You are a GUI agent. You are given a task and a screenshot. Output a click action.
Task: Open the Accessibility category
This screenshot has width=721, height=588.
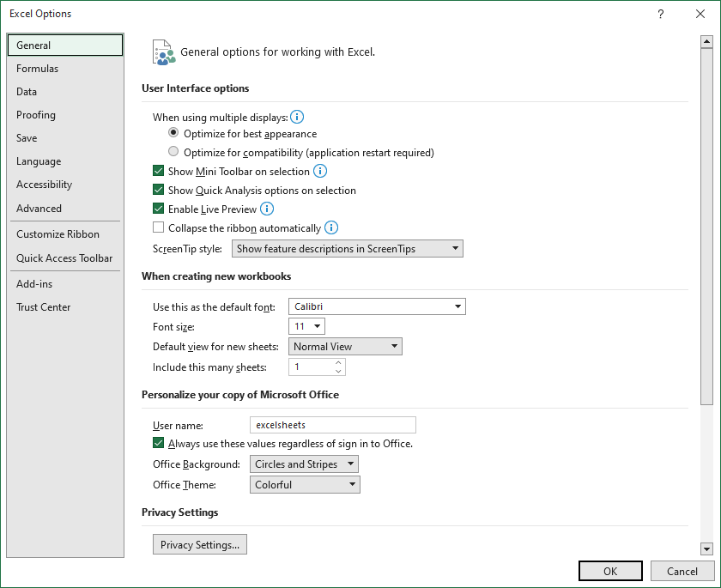[65, 185]
